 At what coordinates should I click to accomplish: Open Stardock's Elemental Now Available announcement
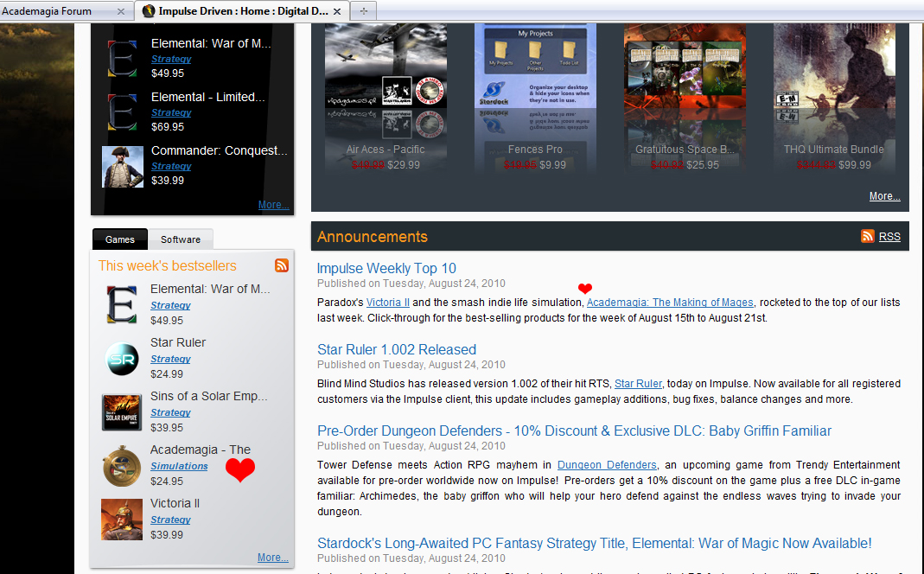tap(594, 543)
